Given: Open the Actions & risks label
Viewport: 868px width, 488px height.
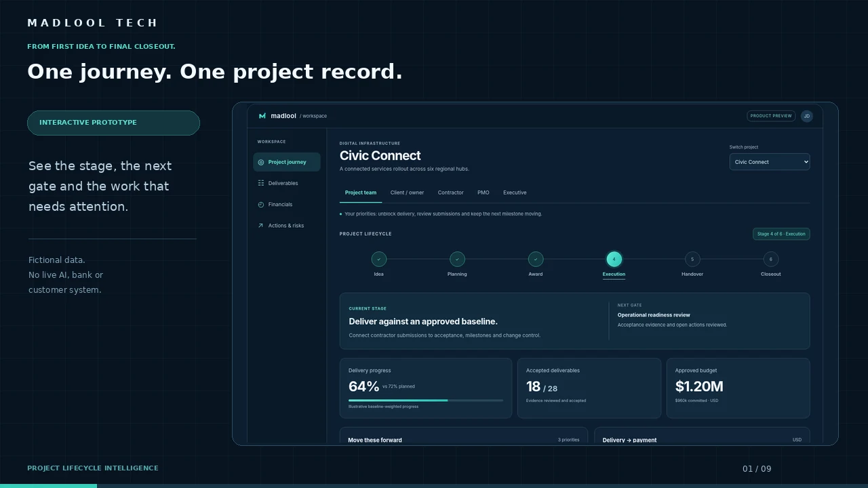Looking at the screenshot, I should tap(286, 226).
